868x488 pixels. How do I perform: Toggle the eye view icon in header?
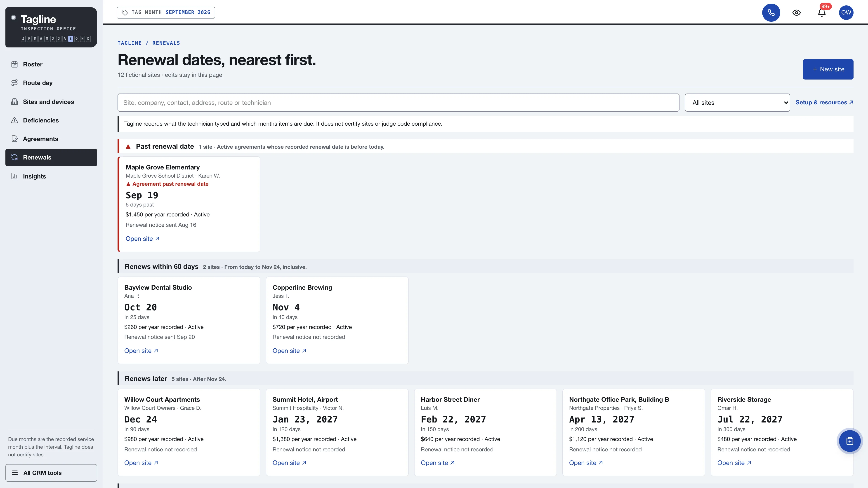tap(796, 13)
